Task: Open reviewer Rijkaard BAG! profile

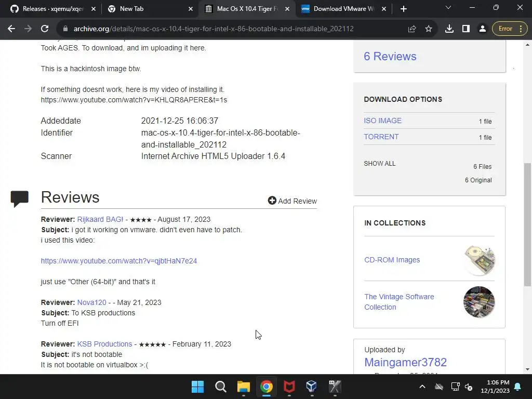Action: pyautogui.click(x=100, y=220)
